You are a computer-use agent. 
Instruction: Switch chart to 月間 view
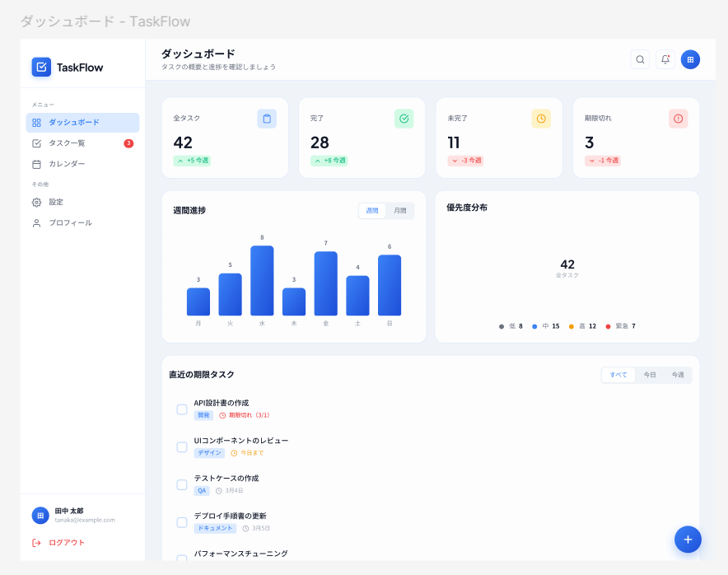[x=399, y=211]
